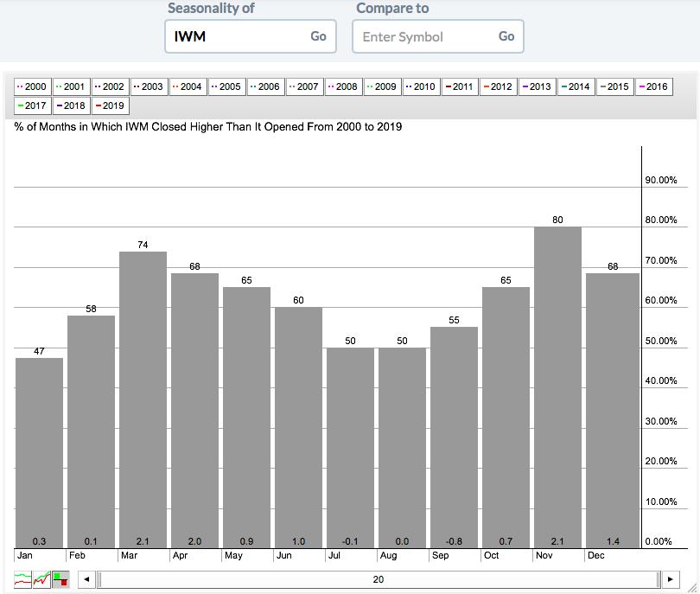Click the Compare to heading
The height and width of the screenshot is (594, 700).
click(x=392, y=8)
